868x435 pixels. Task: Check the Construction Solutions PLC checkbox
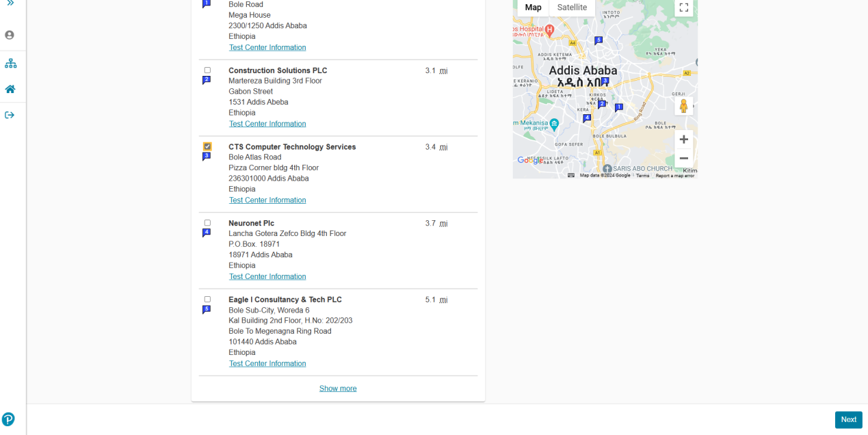point(207,70)
